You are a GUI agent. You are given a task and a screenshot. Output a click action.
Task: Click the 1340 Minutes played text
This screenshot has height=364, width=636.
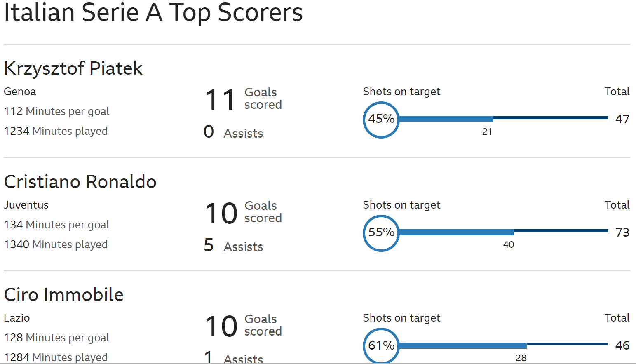[x=56, y=244]
